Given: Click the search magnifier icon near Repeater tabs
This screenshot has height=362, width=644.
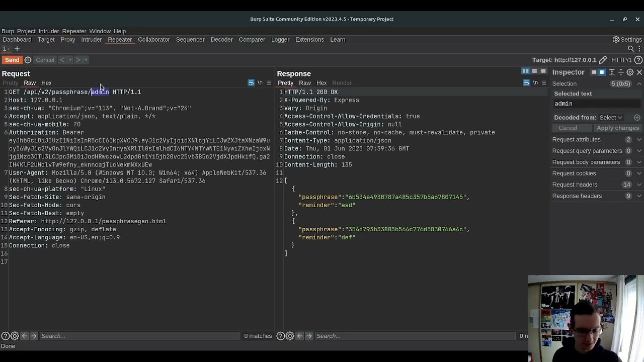Looking at the screenshot, I should tap(631, 49).
